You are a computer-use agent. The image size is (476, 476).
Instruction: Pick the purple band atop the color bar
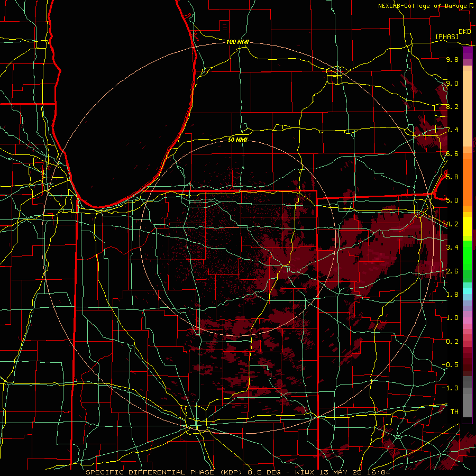point(467,53)
